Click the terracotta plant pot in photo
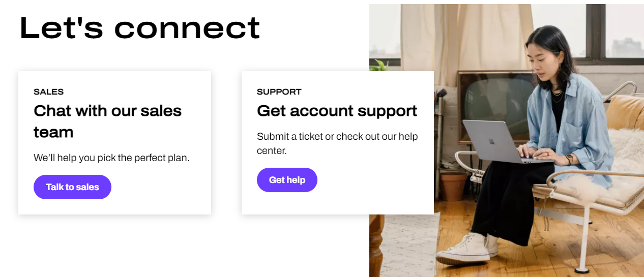644x277 pixels. coord(453,186)
